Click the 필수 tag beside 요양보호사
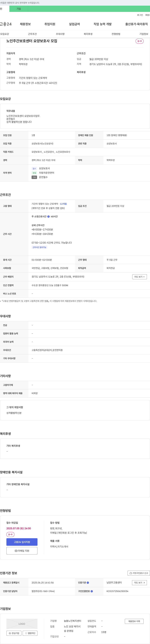The width and height of the screenshot is (150, 644). (x=34, y=169)
